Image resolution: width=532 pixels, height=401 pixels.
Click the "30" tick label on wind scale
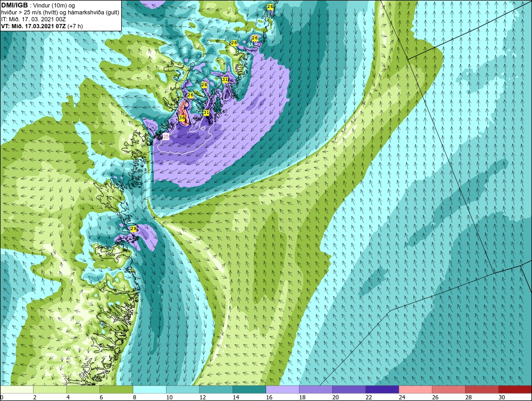502,397
